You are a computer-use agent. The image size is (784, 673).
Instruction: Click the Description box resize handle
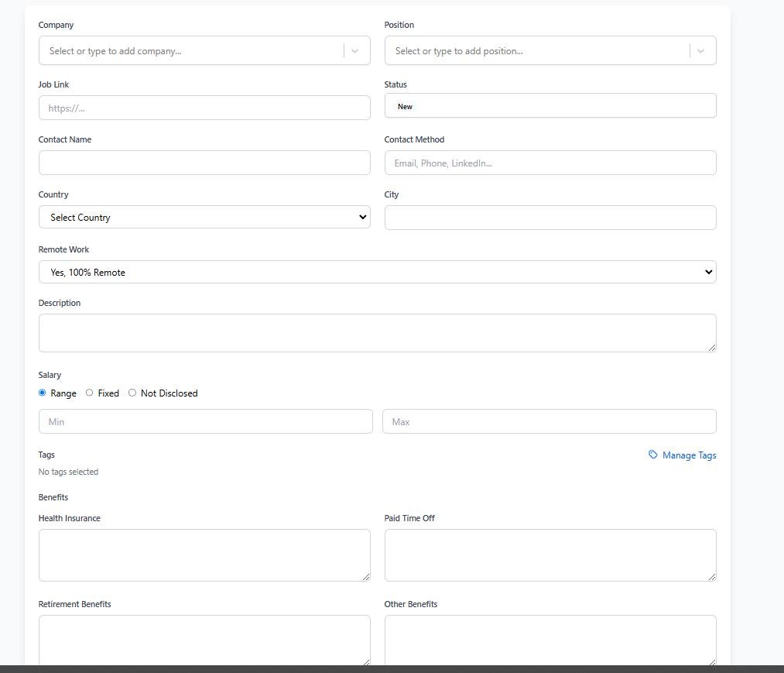712,348
